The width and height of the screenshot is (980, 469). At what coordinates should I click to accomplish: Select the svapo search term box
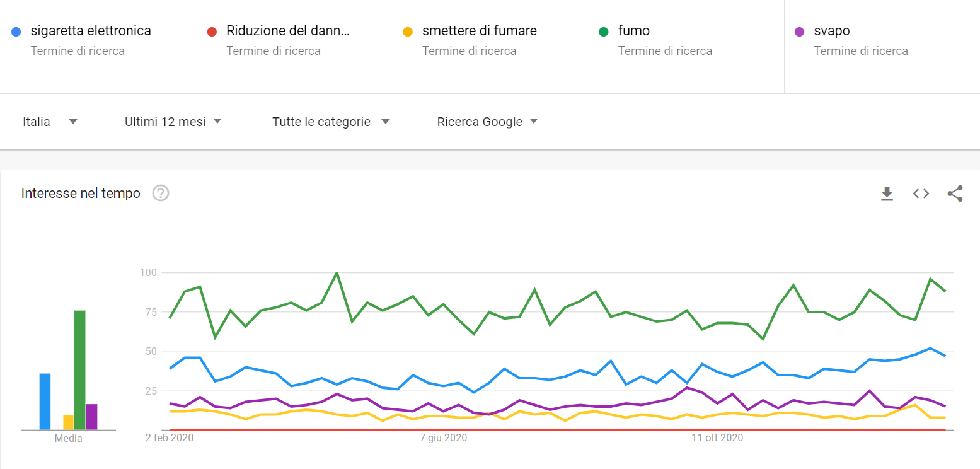[882, 47]
